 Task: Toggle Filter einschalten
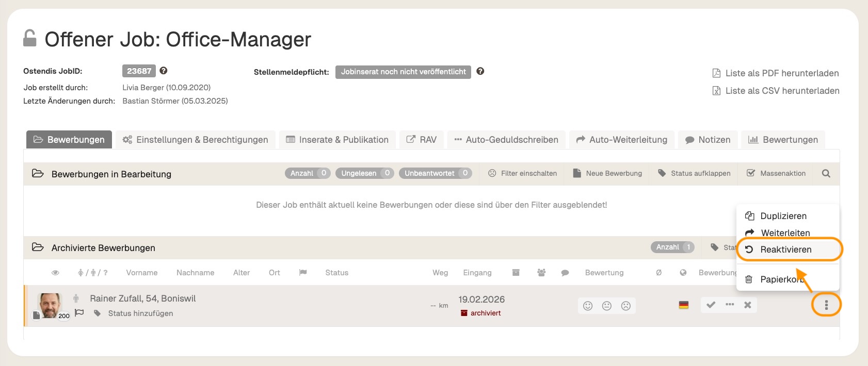[x=522, y=174]
